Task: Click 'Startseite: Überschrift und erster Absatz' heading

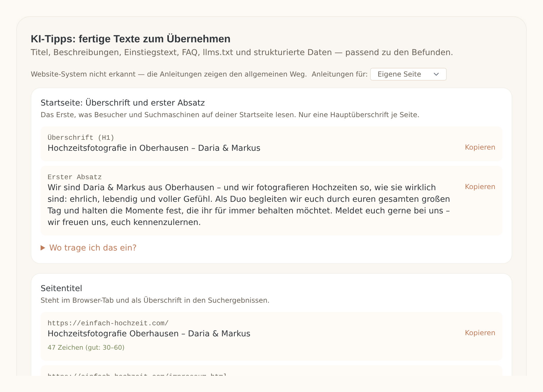Action: tap(123, 103)
